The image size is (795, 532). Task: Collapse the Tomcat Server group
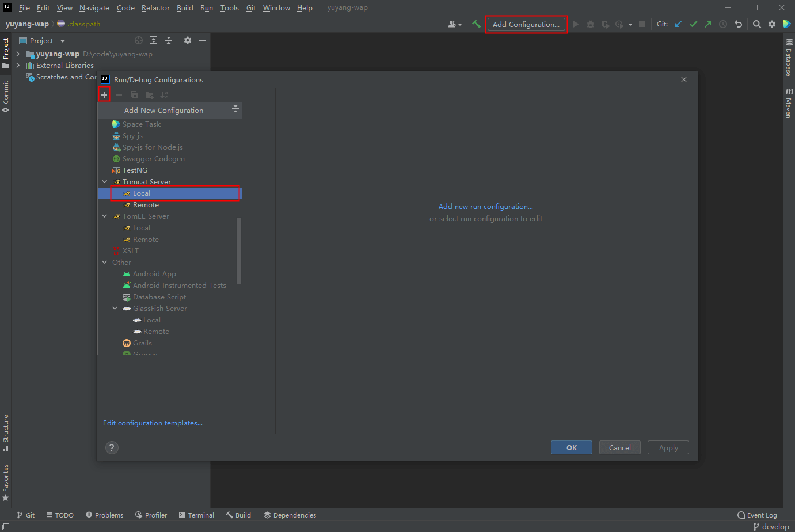(x=105, y=182)
